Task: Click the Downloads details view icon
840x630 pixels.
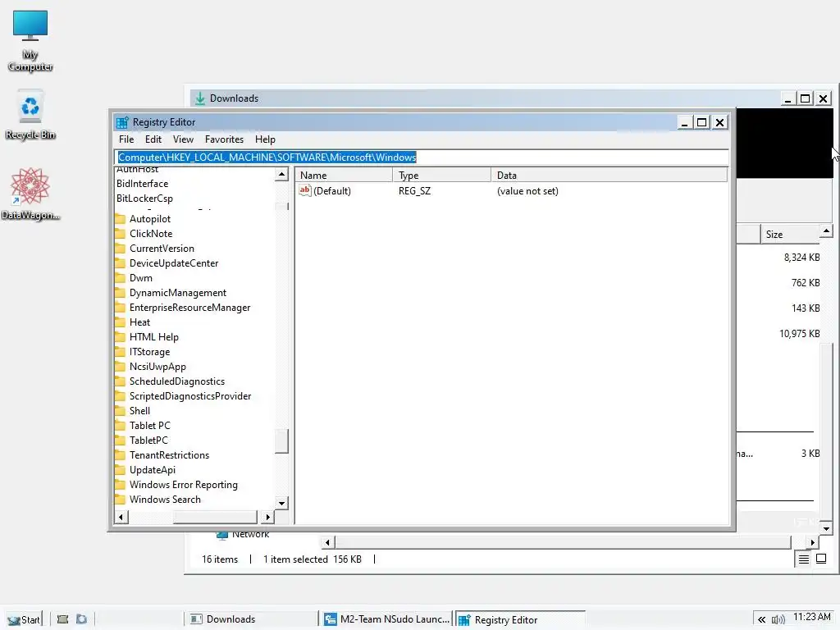Action: pyautogui.click(x=804, y=559)
